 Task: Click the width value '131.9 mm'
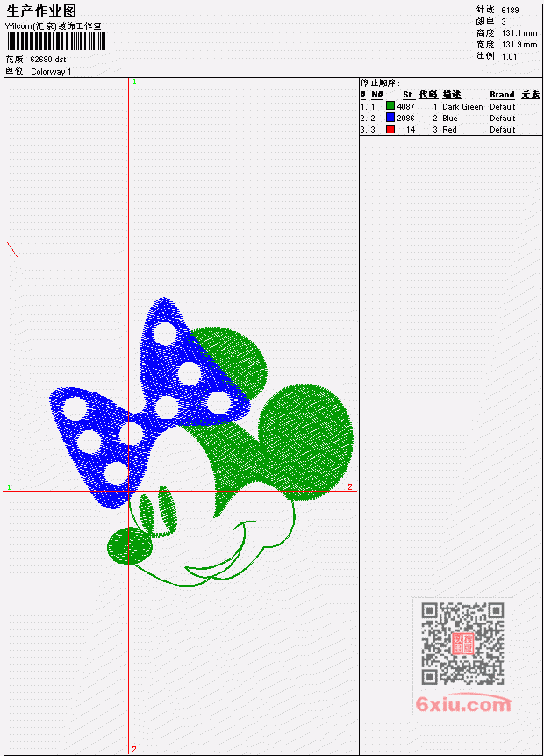point(519,45)
